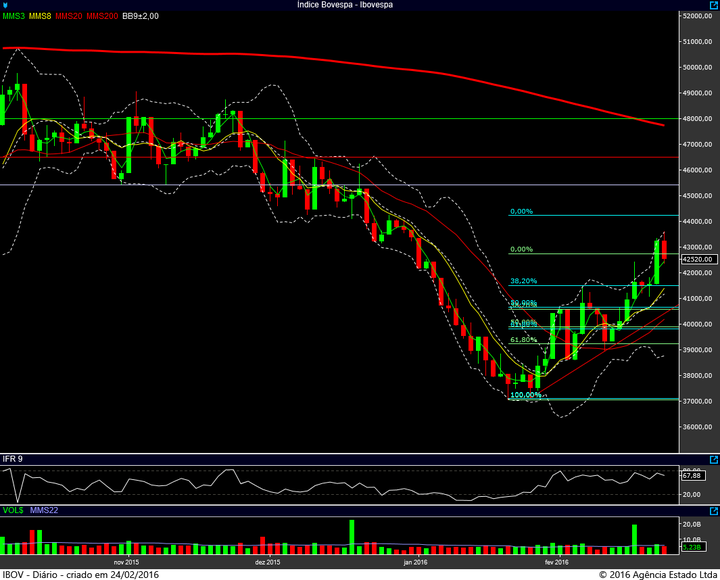Click the 41000,00 price axis label
The height and width of the screenshot is (580, 720).
(698, 298)
